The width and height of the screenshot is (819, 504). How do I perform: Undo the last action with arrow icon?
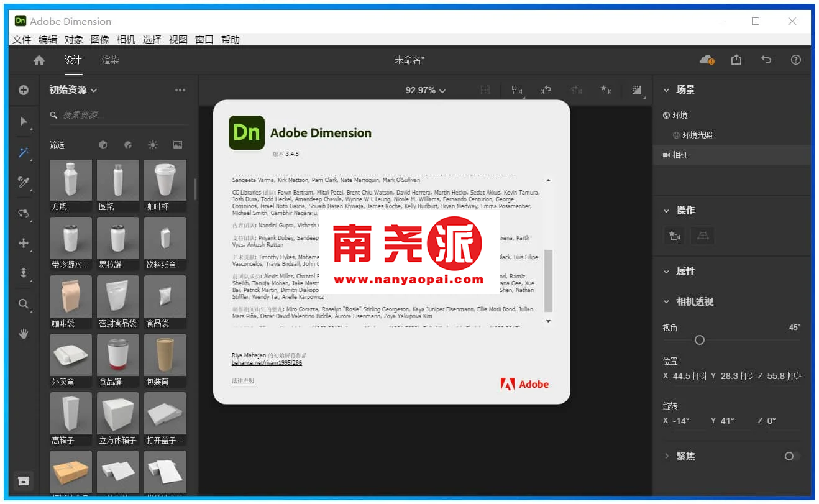[x=766, y=60]
